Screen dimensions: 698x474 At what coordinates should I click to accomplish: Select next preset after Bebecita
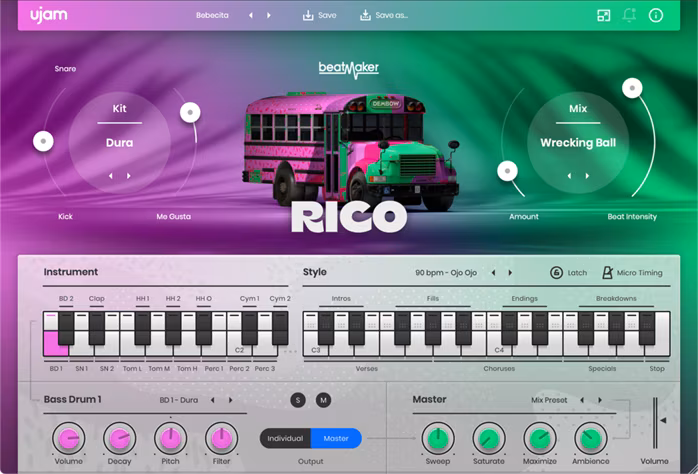(269, 16)
